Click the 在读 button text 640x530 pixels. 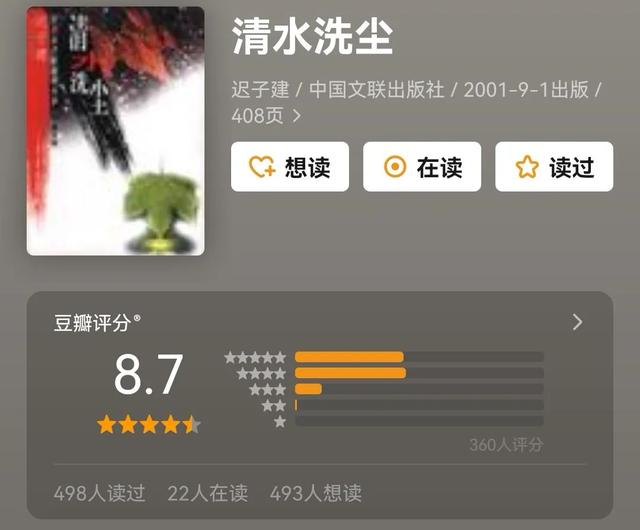[x=440, y=167]
